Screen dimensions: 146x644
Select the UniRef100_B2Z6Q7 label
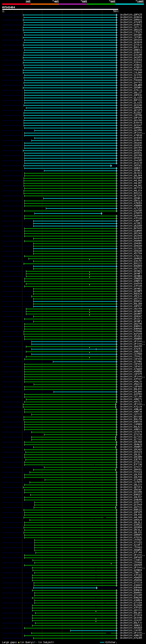pos(131,113)
